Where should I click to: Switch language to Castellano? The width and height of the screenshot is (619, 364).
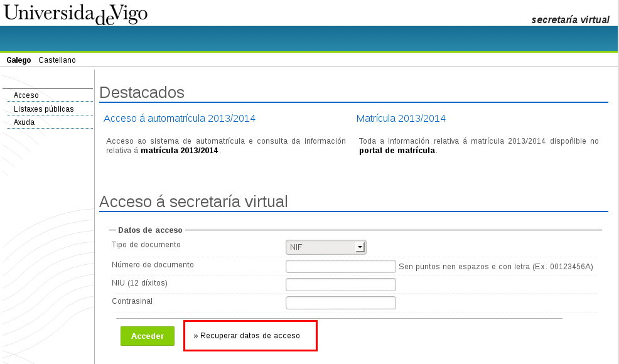[57, 60]
